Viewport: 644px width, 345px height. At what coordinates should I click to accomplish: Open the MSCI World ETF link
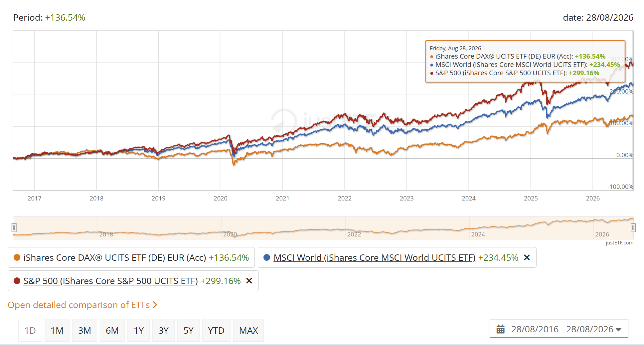click(375, 258)
